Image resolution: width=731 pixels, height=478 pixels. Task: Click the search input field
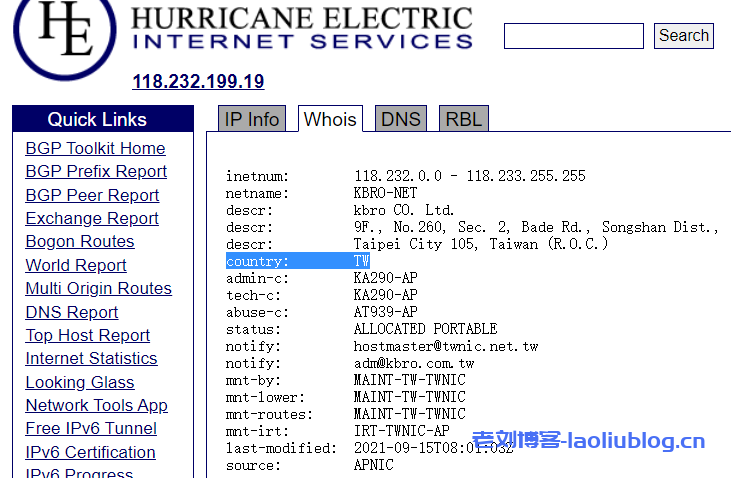click(573, 36)
